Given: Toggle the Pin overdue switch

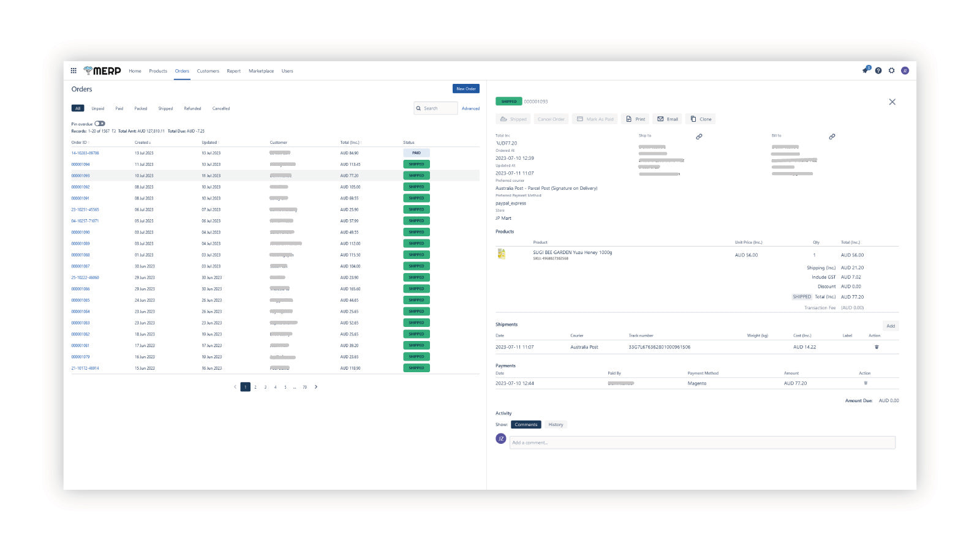Looking at the screenshot, I should click(x=100, y=124).
